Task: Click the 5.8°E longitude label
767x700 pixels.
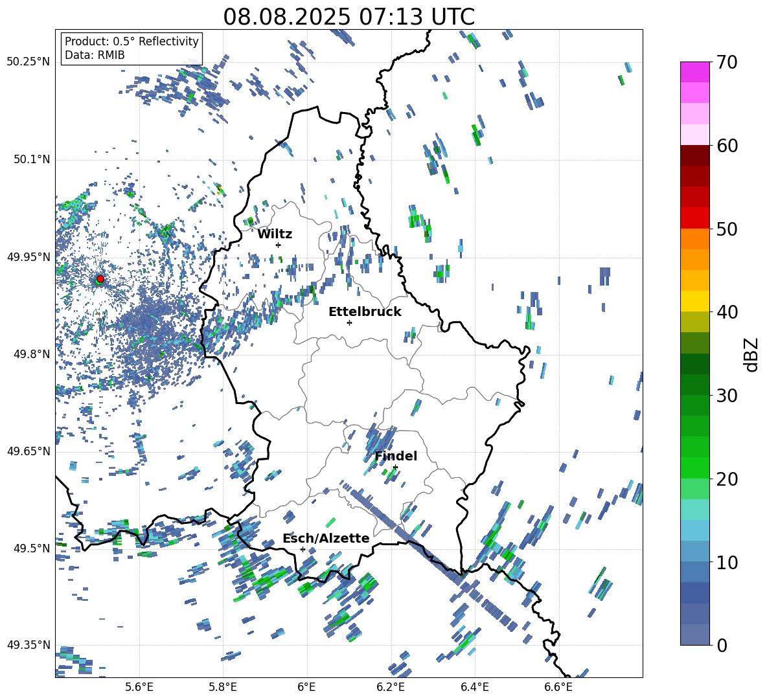Action: click(223, 687)
